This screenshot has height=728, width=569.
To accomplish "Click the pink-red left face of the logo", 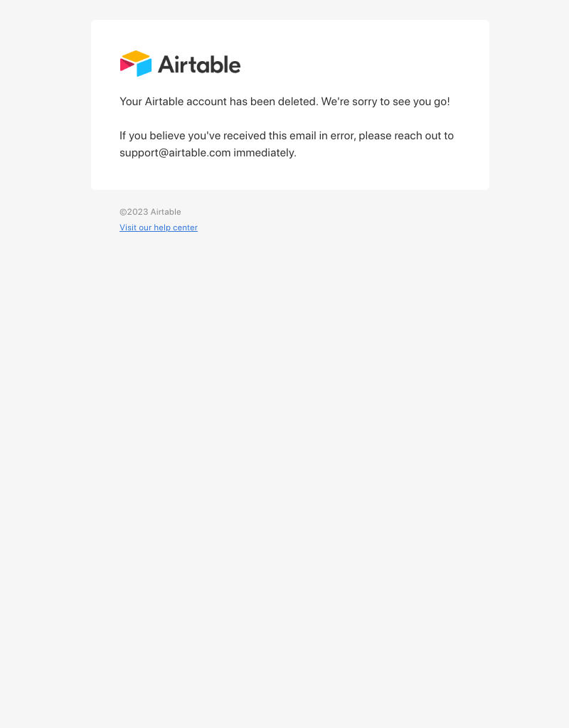I will [127, 65].
